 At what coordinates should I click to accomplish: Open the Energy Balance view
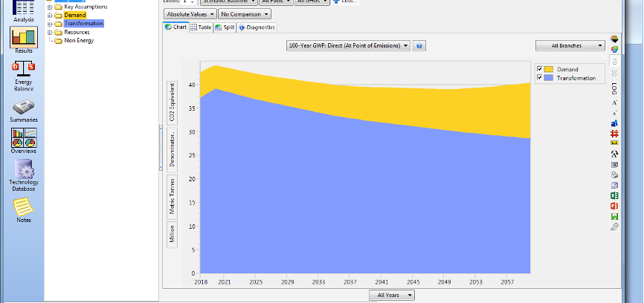(23, 76)
